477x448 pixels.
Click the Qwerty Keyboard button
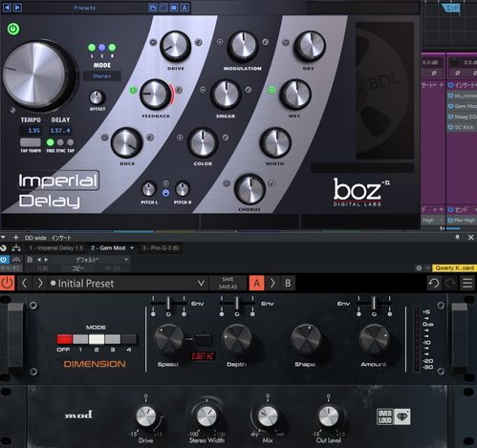pyautogui.click(x=454, y=268)
